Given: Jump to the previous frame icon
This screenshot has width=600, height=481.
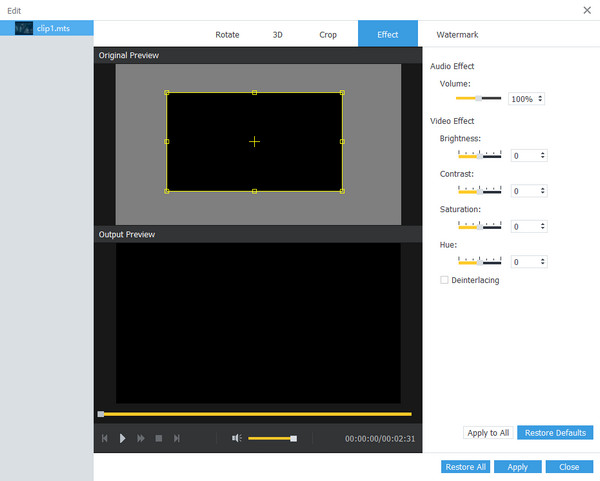Looking at the screenshot, I should [x=105, y=438].
